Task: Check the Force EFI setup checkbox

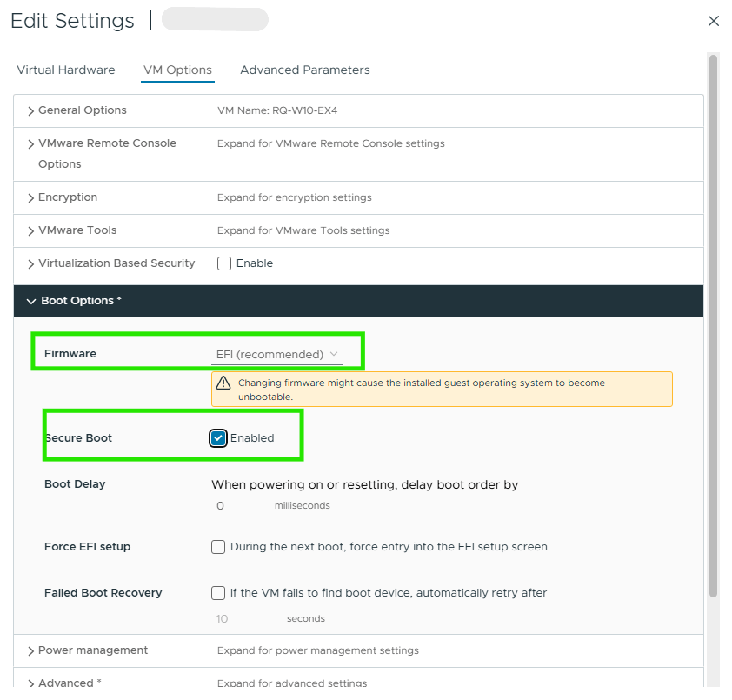Action: tap(218, 547)
